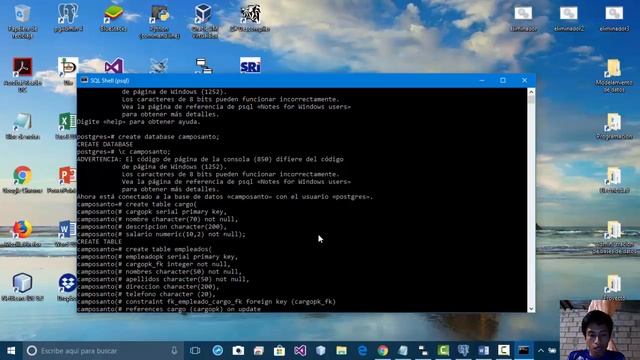The image size is (640, 360).
Task: Click the SQL Shell vertical scrollbar track
Action: pyautogui.click(x=531, y=200)
